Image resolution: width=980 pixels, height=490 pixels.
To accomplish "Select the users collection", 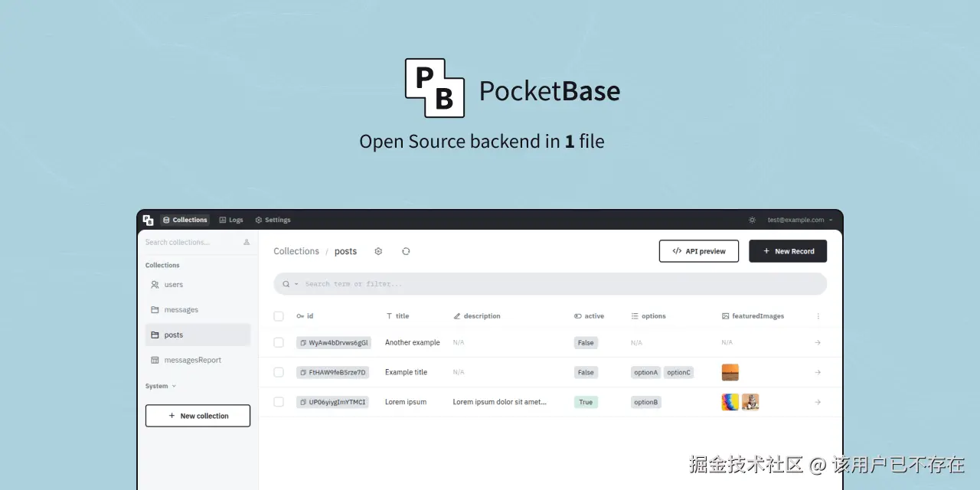I will click(198, 284).
